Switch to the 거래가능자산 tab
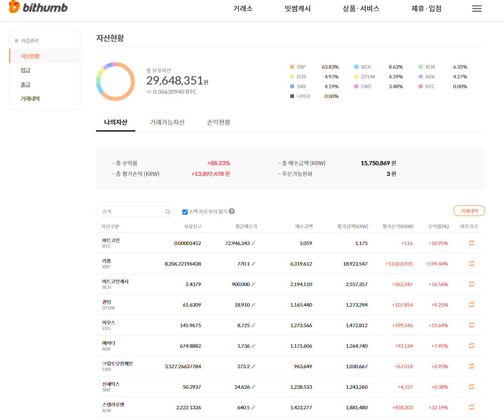 tap(167, 122)
